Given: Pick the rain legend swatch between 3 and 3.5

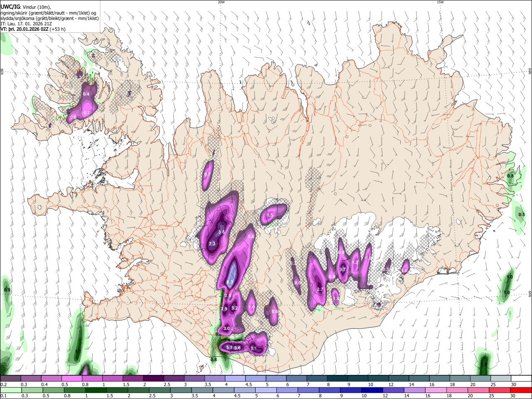Looking at the screenshot, I should [x=180, y=390].
